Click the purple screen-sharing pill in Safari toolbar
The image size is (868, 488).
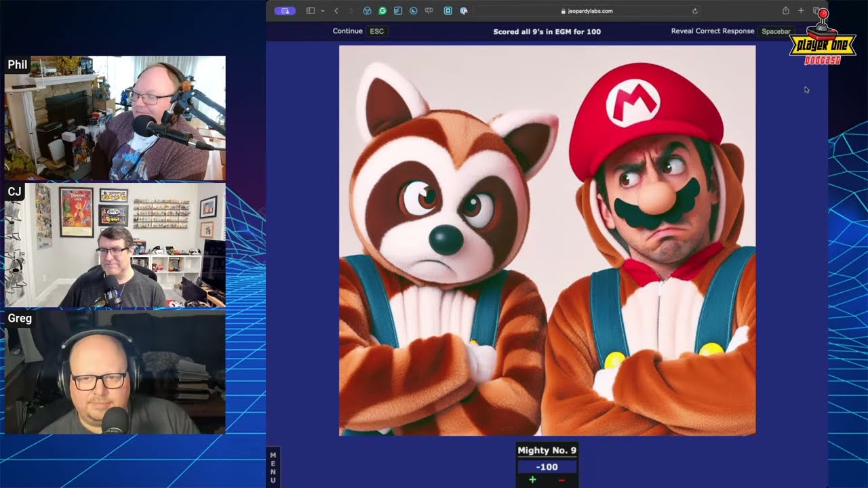[x=285, y=11]
